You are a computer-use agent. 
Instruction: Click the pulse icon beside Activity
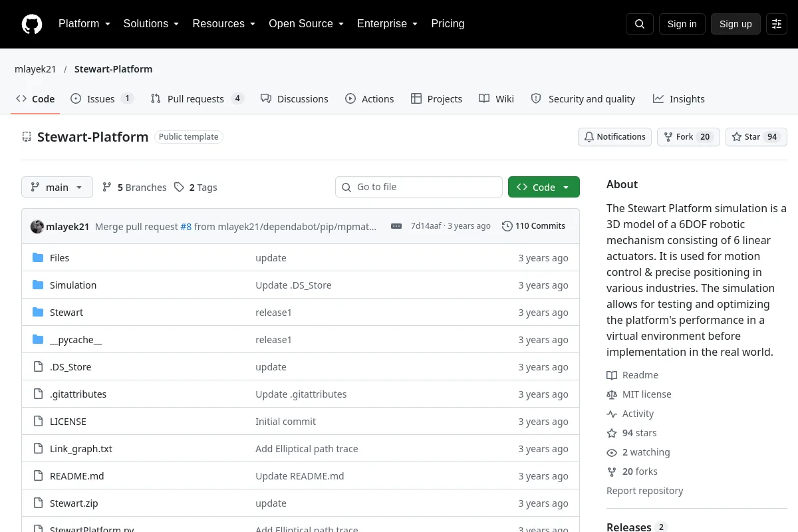612,414
